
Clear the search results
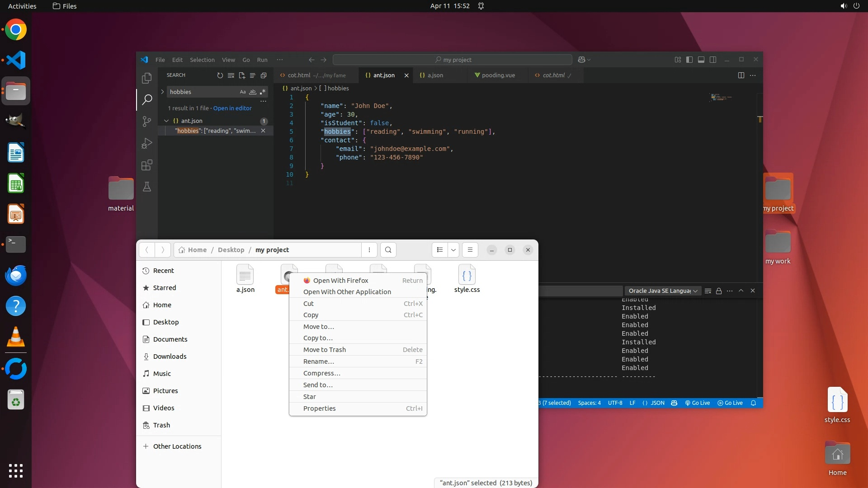coord(231,75)
